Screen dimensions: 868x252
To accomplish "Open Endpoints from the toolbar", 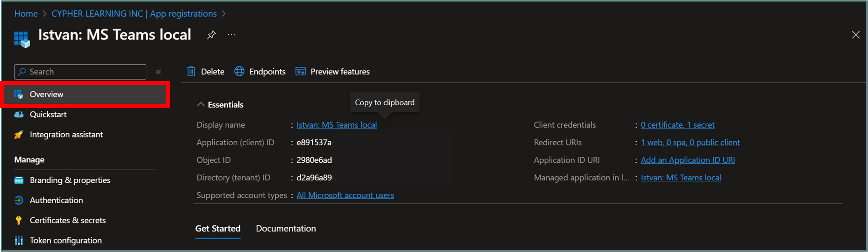I will coord(267,72).
